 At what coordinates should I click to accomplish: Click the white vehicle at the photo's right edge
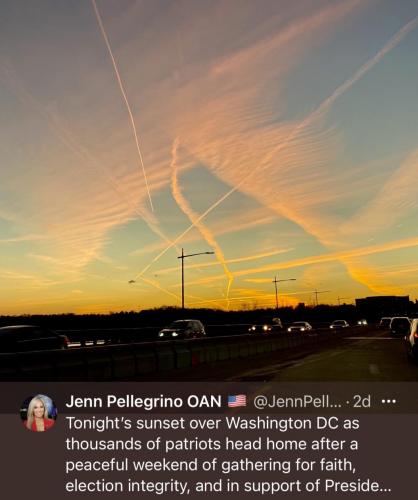[413, 338]
